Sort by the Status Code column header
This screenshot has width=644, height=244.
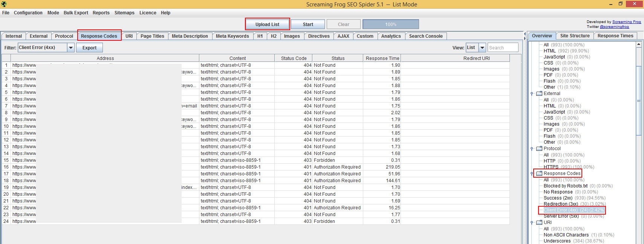coord(294,58)
